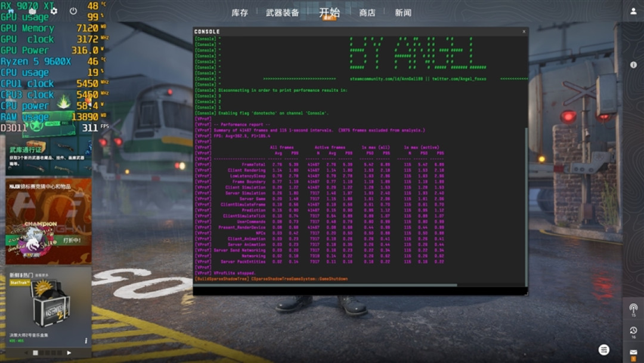Click the info icon on the music kit card

86,340
